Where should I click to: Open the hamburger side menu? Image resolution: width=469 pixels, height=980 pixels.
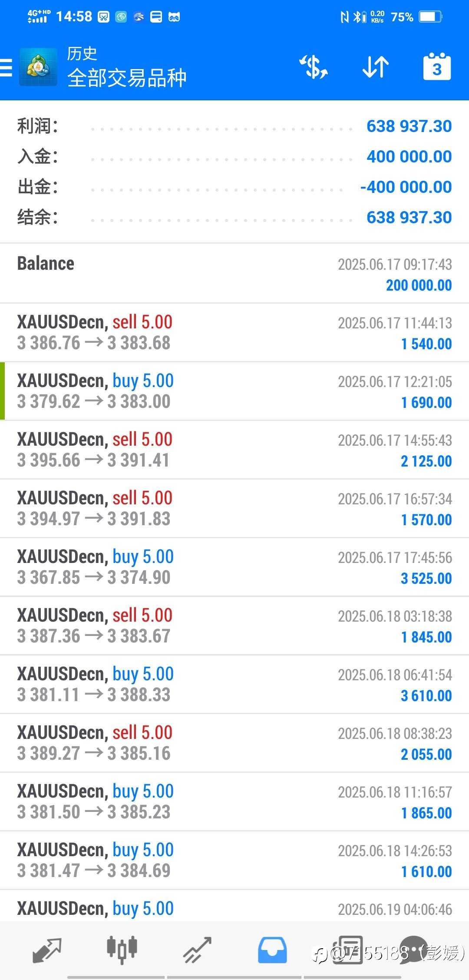tap(6, 68)
